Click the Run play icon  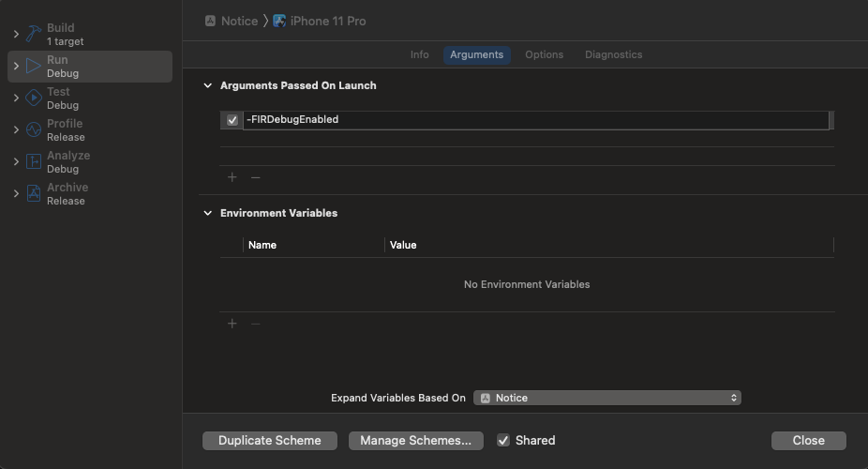point(33,67)
